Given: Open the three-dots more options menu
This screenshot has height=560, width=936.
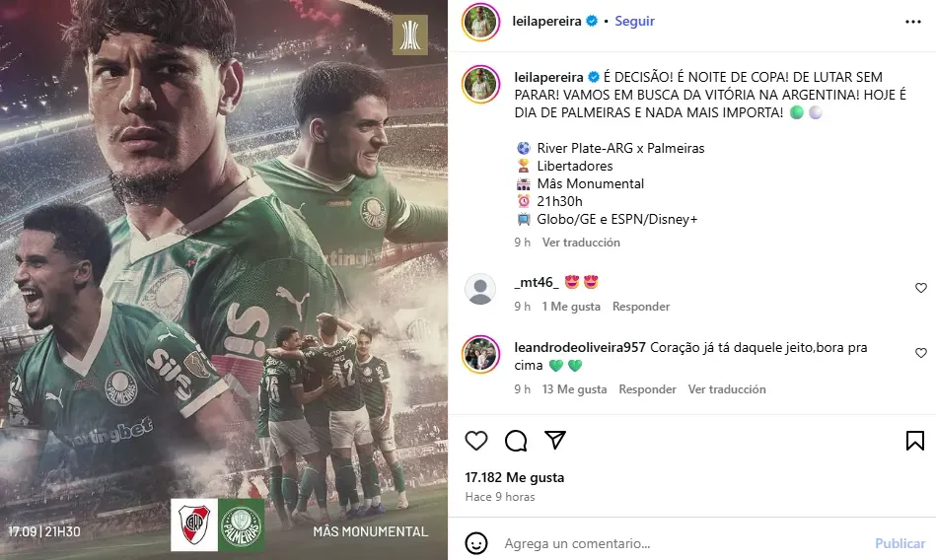Looking at the screenshot, I should (913, 22).
